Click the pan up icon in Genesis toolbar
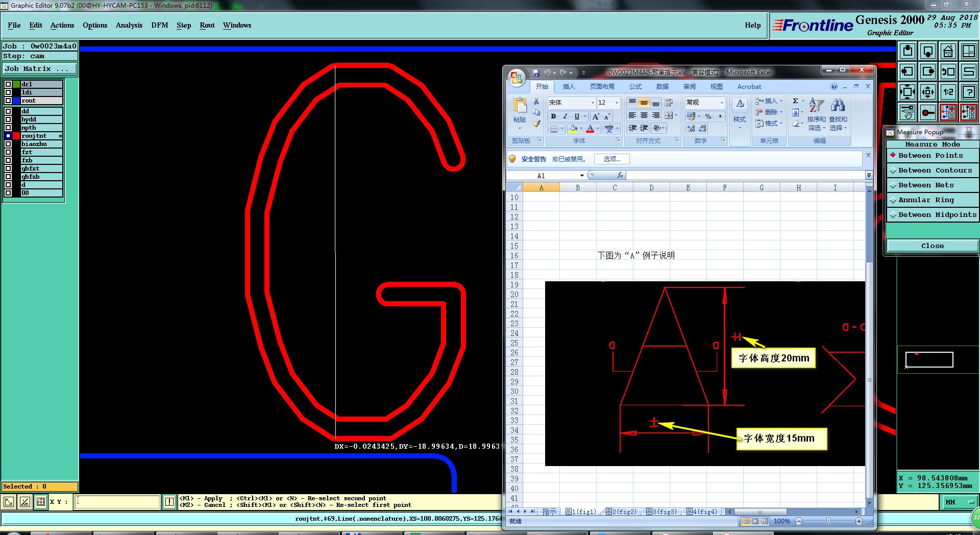Screen dimensions: 980x535 (x=908, y=51)
